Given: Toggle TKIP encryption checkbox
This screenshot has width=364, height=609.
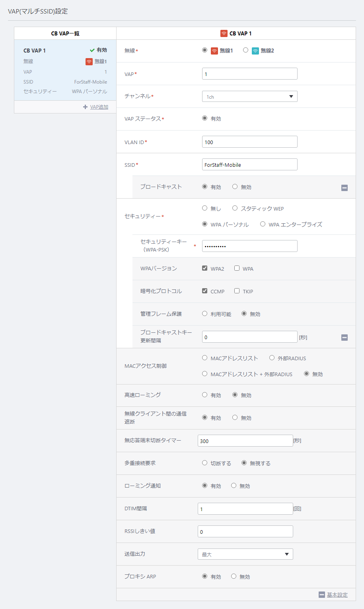Looking at the screenshot, I should click(237, 291).
